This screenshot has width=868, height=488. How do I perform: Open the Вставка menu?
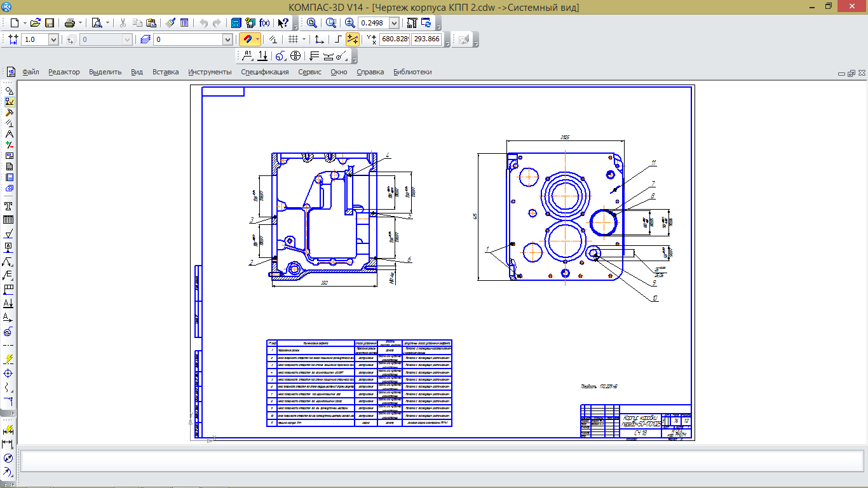(166, 72)
